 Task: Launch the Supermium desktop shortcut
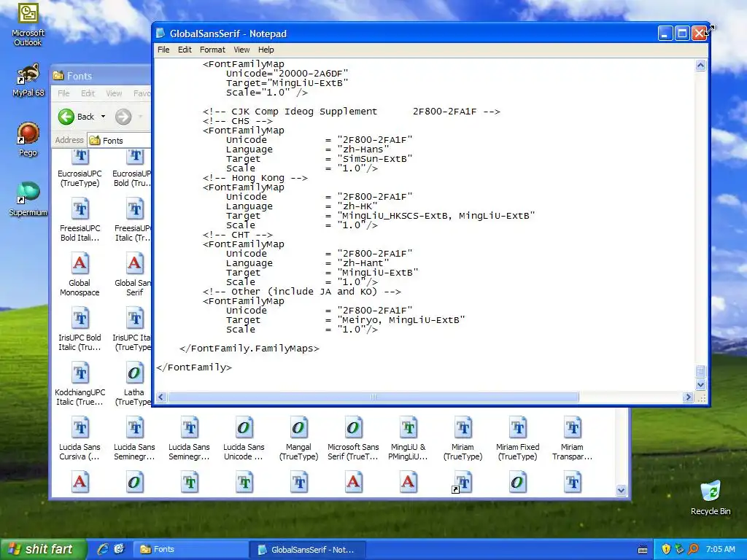click(x=28, y=199)
